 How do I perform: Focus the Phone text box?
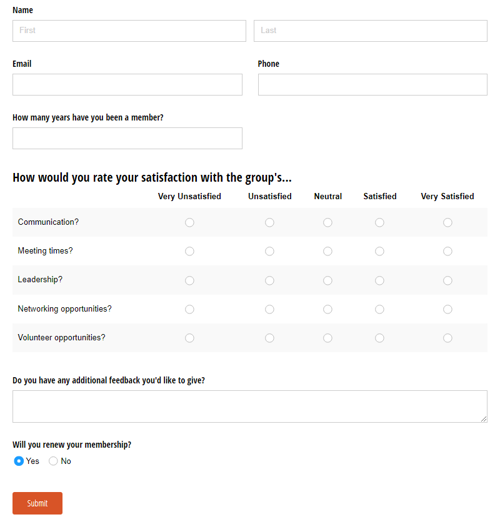click(x=373, y=85)
